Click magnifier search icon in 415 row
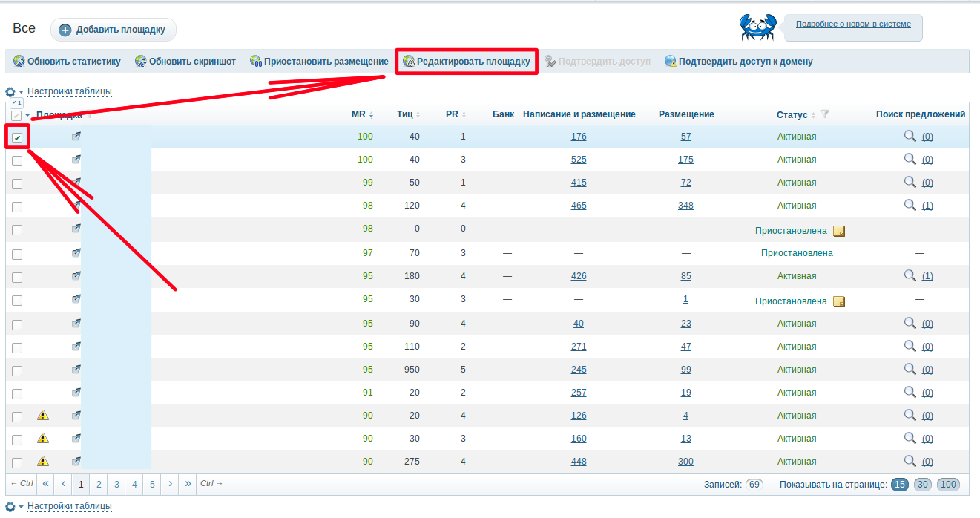This screenshot has height=518, width=980. [x=910, y=182]
